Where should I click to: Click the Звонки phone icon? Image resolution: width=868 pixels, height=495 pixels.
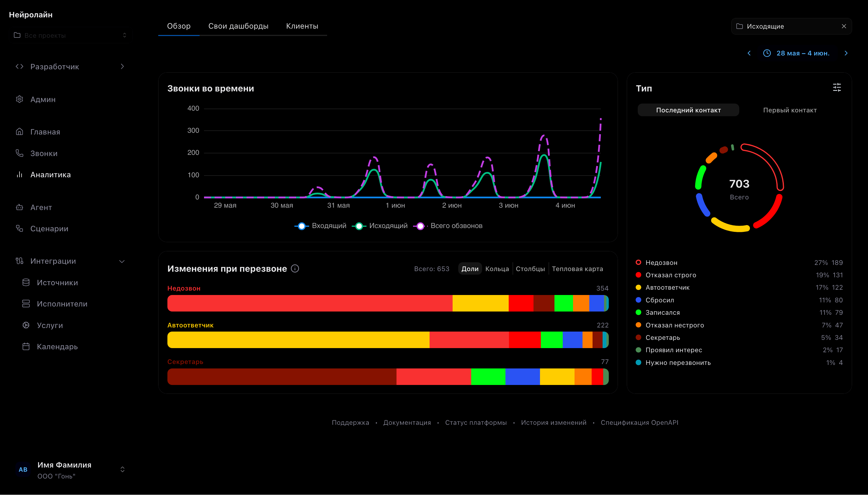pos(19,153)
